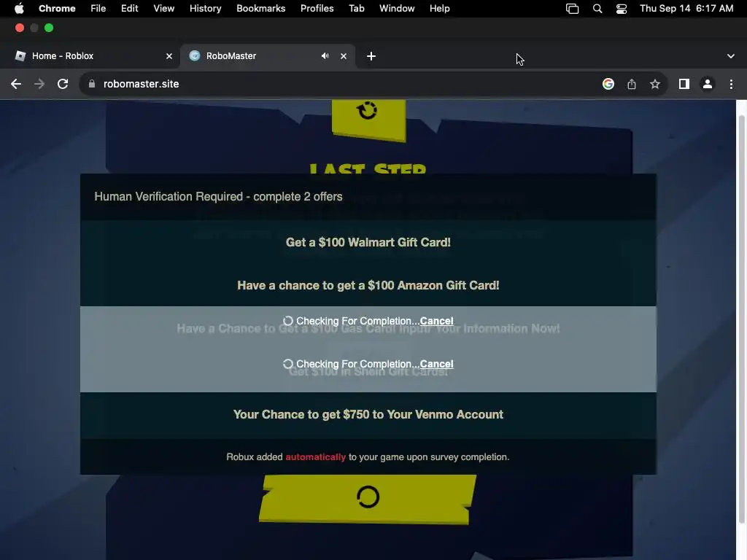
Task: Click the Human Verification Required heading
Action: tap(218, 197)
